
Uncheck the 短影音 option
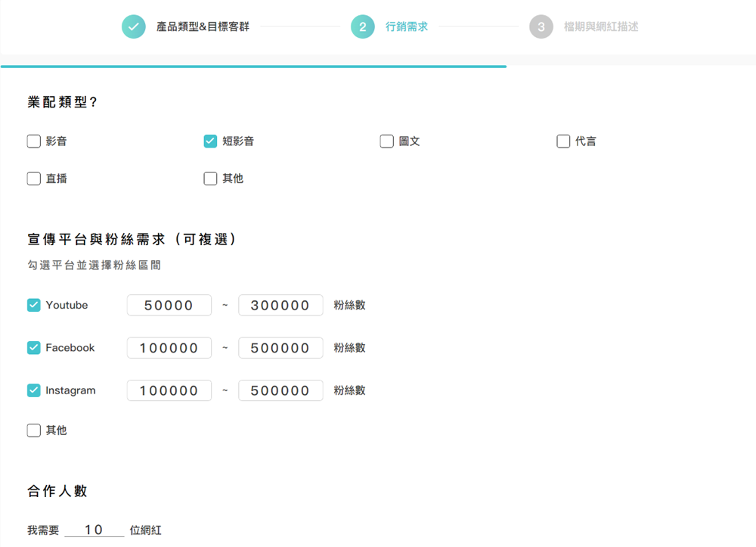[209, 141]
